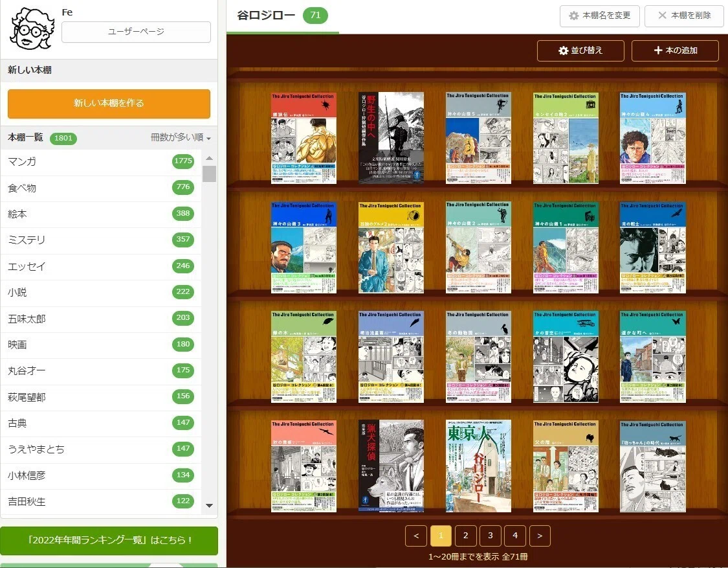Open the 明治流星雨 book cover
Viewport: 728px width, 568px height.
[391, 357]
